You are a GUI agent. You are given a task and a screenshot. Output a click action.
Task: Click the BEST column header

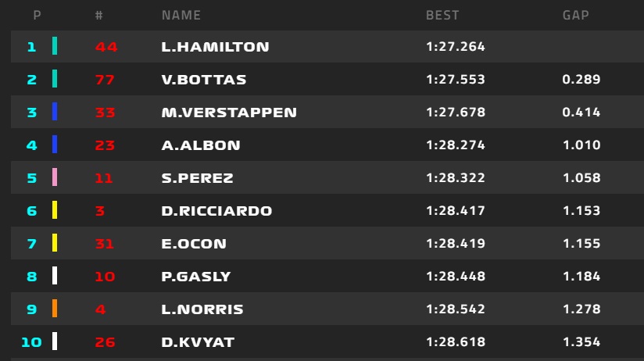(442, 15)
